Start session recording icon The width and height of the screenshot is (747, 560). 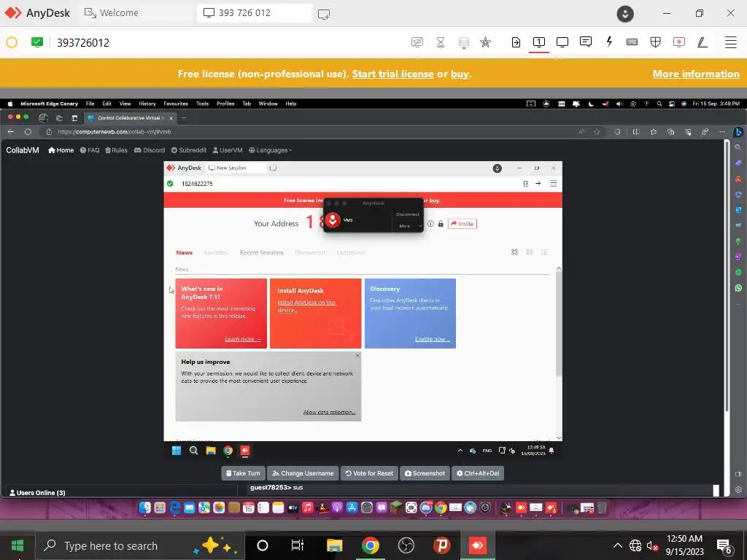point(679,42)
